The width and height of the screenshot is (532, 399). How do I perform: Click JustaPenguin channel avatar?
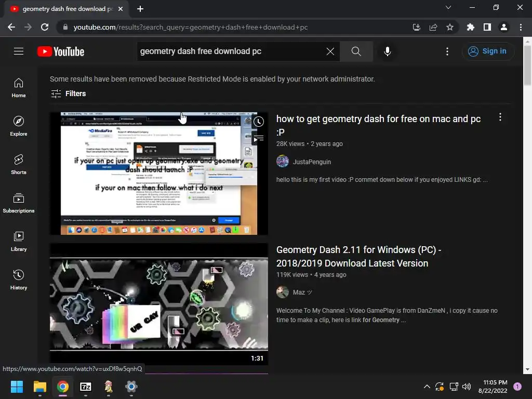point(282,162)
